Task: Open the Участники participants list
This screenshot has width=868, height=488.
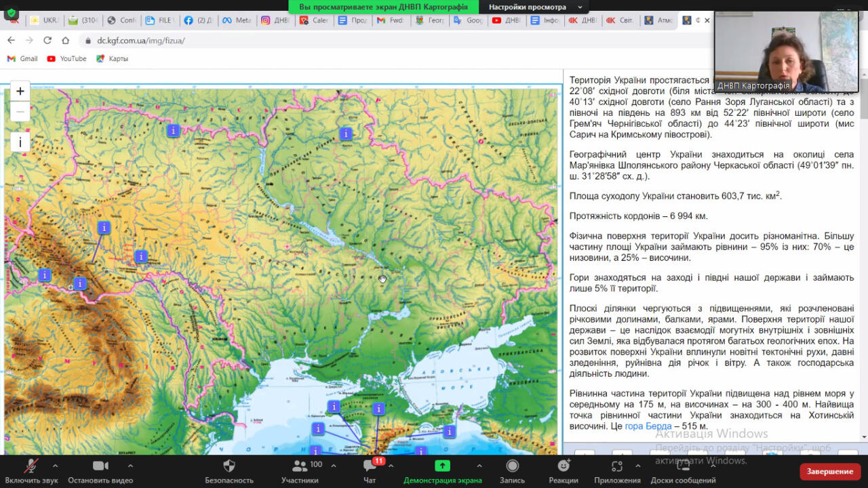Action: click(x=300, y=472)
